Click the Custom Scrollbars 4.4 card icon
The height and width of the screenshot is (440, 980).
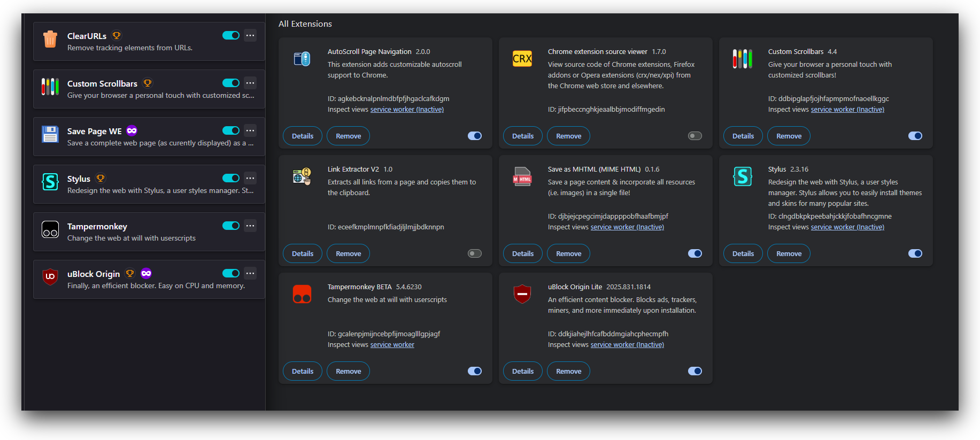(x=743, y=58)
